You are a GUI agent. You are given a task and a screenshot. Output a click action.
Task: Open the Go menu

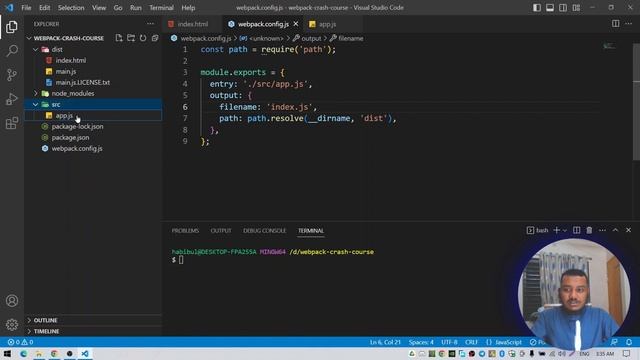(x=118, y=7)
